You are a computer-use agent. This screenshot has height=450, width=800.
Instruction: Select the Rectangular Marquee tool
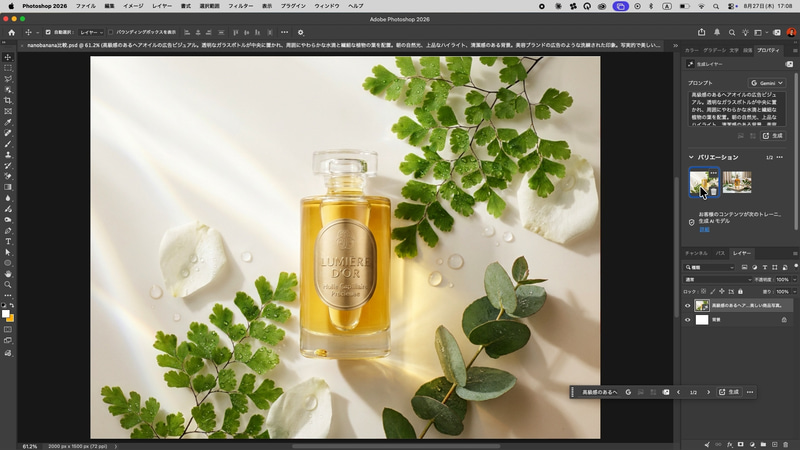(x=8, y=68)
